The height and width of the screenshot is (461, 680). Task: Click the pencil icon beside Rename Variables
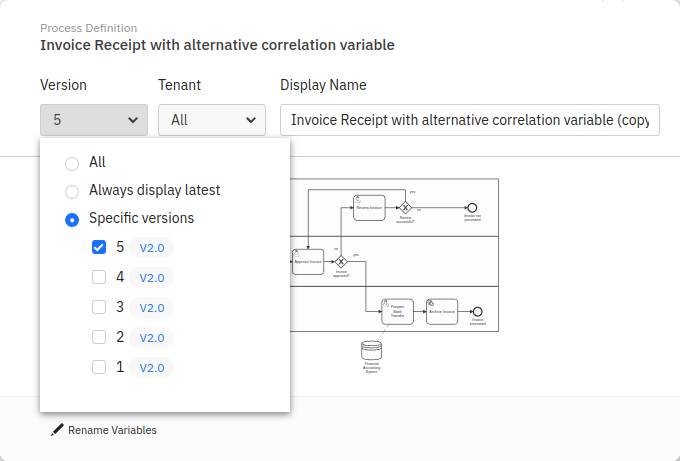tap(58, 430)
